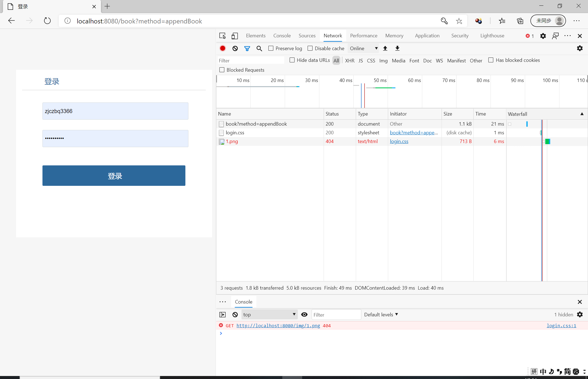Show console sidebar icon
The width and height of the screenshot is (588, 379).
[x=222, y=315]
